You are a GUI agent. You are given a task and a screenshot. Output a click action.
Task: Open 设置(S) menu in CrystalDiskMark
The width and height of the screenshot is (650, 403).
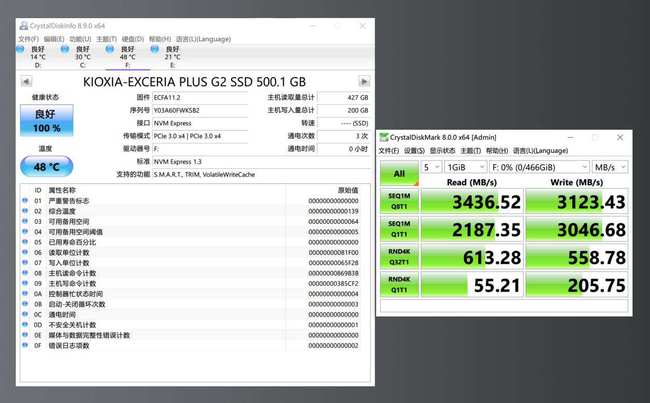[415, 151]
